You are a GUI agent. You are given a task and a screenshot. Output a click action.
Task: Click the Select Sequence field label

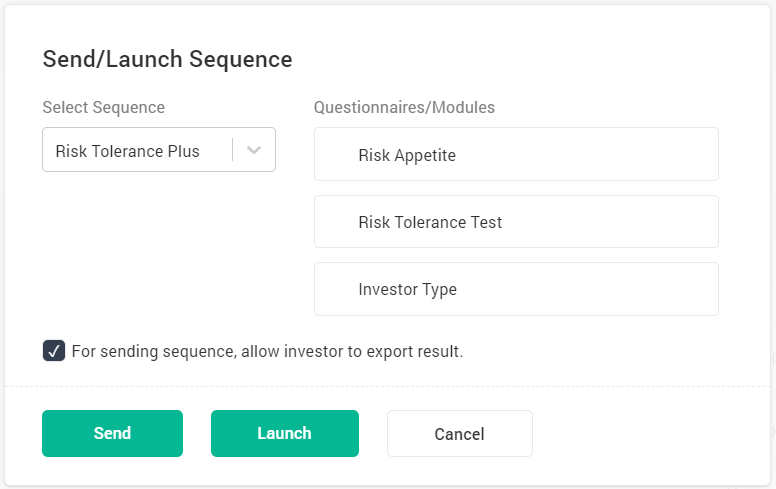click(103, 107)
